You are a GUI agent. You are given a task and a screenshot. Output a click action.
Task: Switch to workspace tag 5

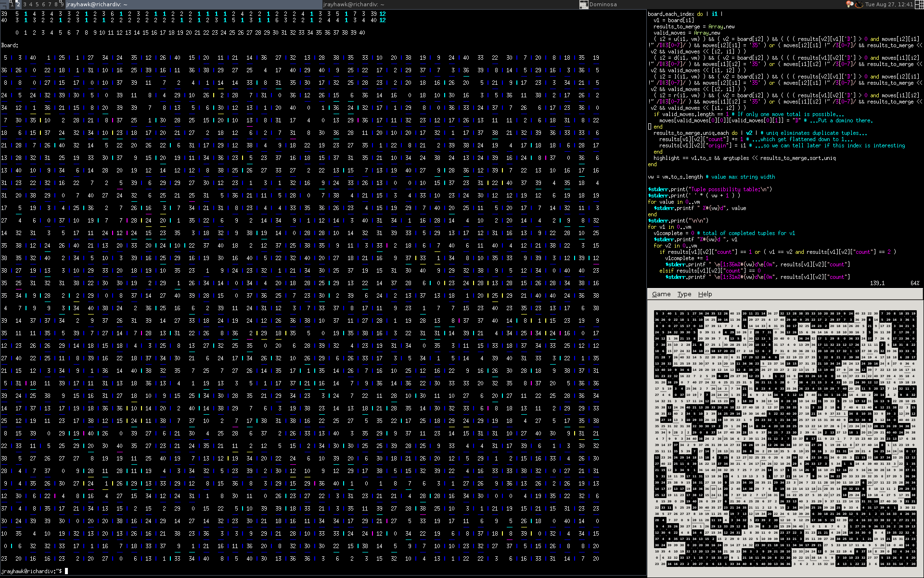click(37, 4)
